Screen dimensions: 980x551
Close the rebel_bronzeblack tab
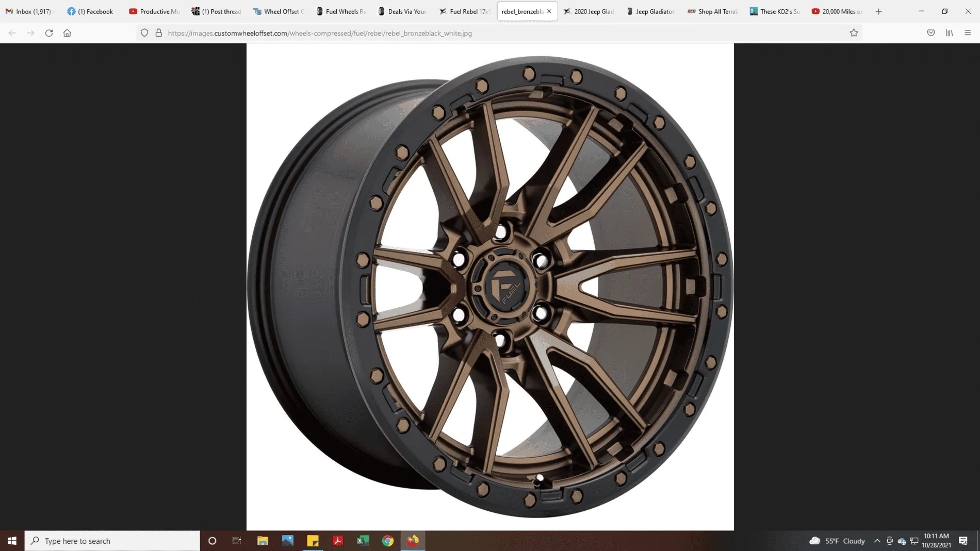549,11
